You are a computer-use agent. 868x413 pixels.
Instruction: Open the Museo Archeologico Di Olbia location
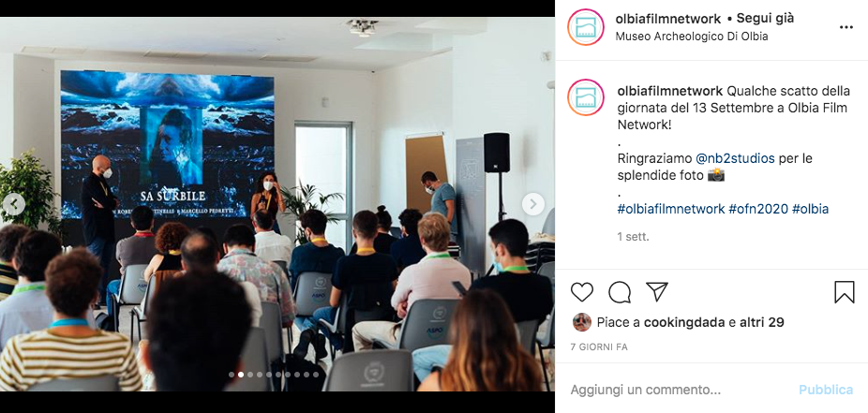[692, 37]
